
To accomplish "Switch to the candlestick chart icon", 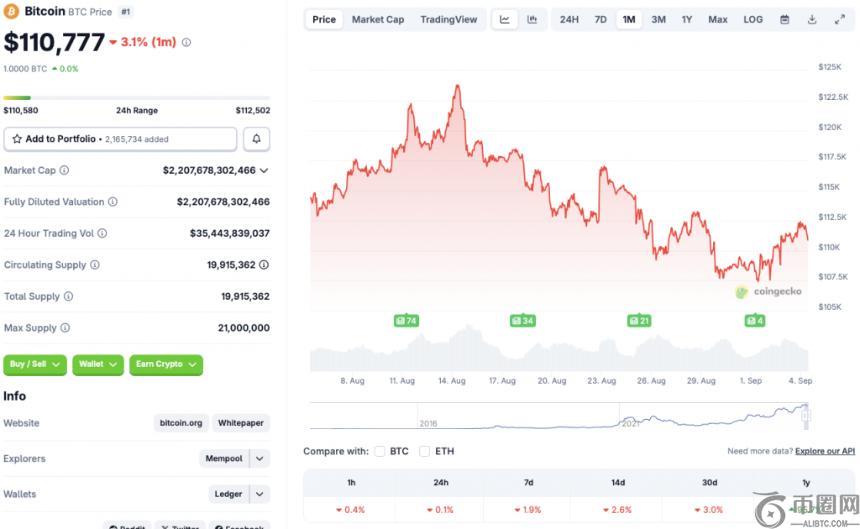I will [x=532, y=19].
